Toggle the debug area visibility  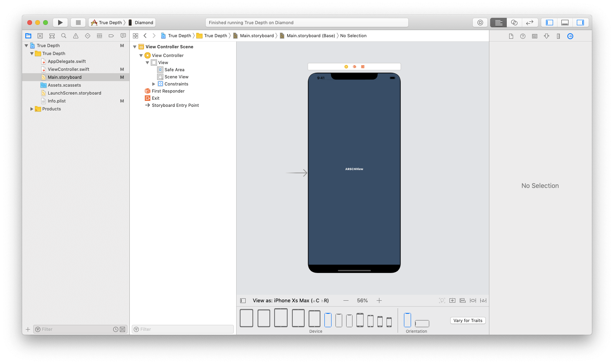point(565,22)
